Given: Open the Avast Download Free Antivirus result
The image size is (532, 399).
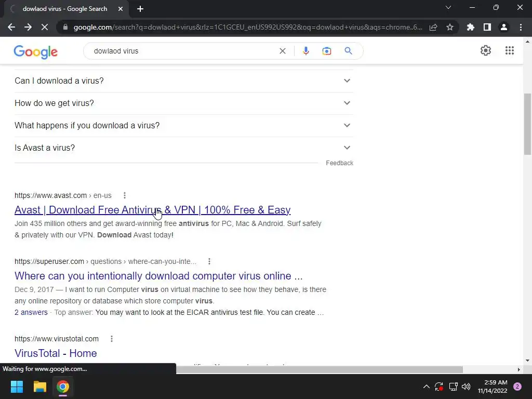Looking at the screenshot, I should [152, 210].
